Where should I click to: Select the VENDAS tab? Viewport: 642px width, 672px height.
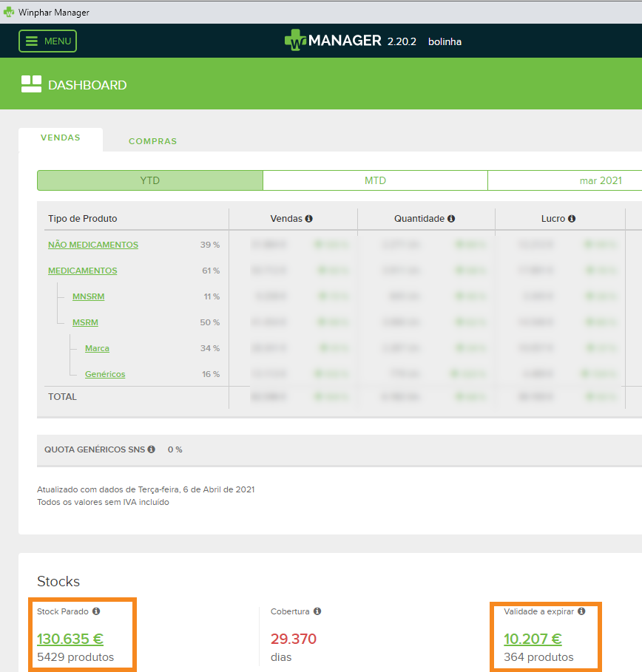pyautogui.click(x=61, y=138)
